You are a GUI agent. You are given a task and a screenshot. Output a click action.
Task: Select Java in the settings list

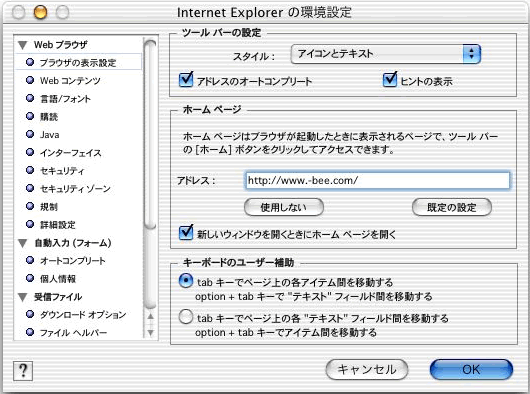tap(50, 134)
